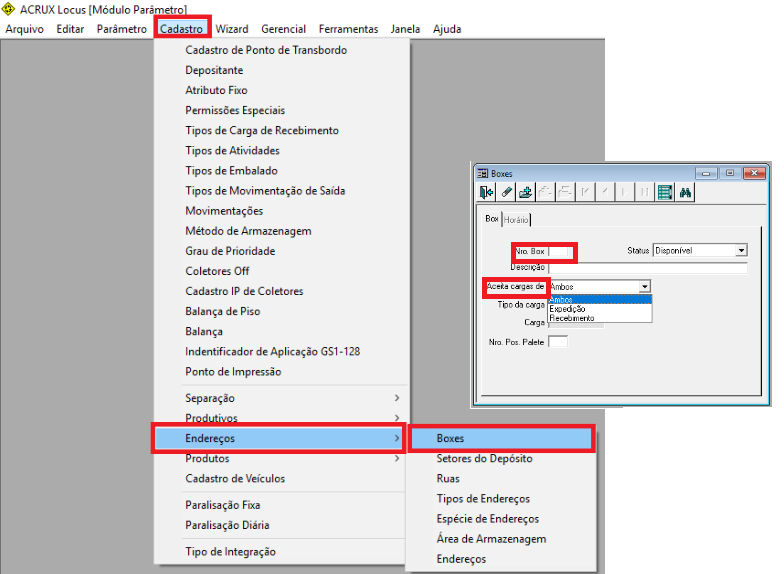Open the Wizard menu
784x574 pixels.
coord(232,29)
